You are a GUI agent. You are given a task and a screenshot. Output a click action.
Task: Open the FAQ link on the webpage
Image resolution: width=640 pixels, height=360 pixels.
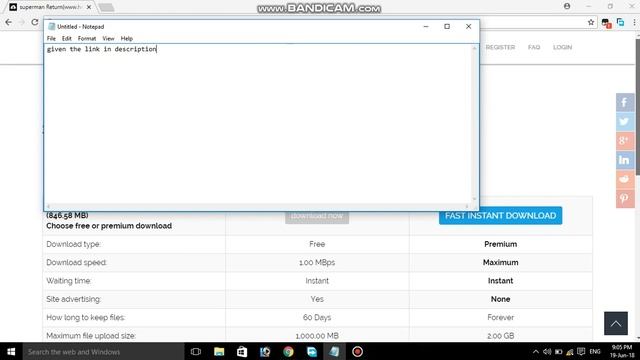click(534, 47)
